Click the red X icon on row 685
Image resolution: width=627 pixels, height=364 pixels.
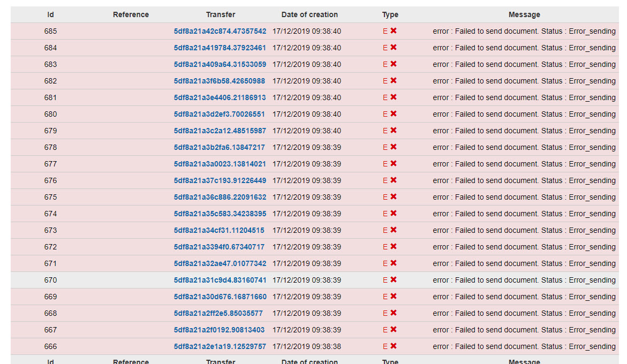[394, 31]
